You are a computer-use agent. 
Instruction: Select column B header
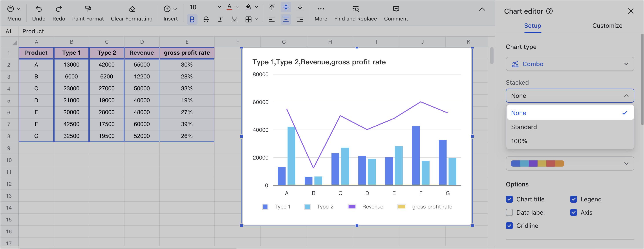pyautogui.click(x=71, y=42)
